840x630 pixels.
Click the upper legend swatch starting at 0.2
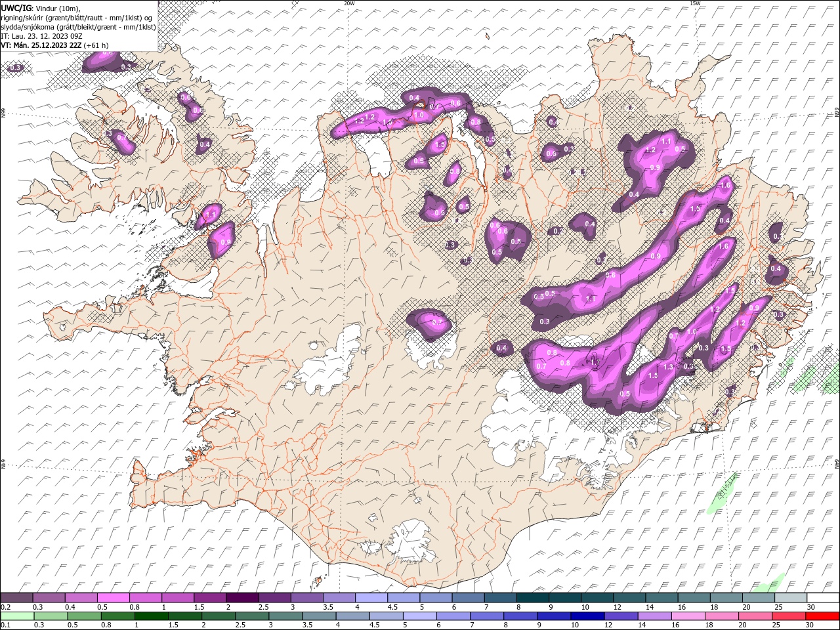tap(16, 598)
